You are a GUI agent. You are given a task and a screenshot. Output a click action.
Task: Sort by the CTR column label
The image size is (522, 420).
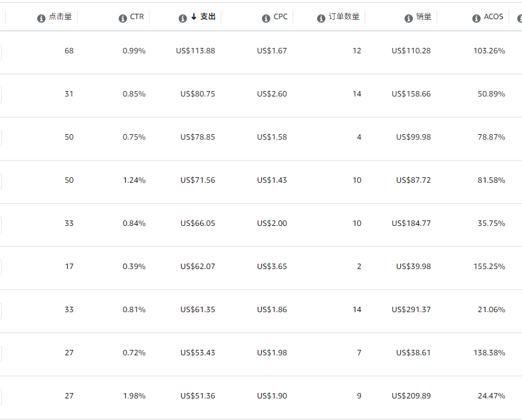click(137, 17)
